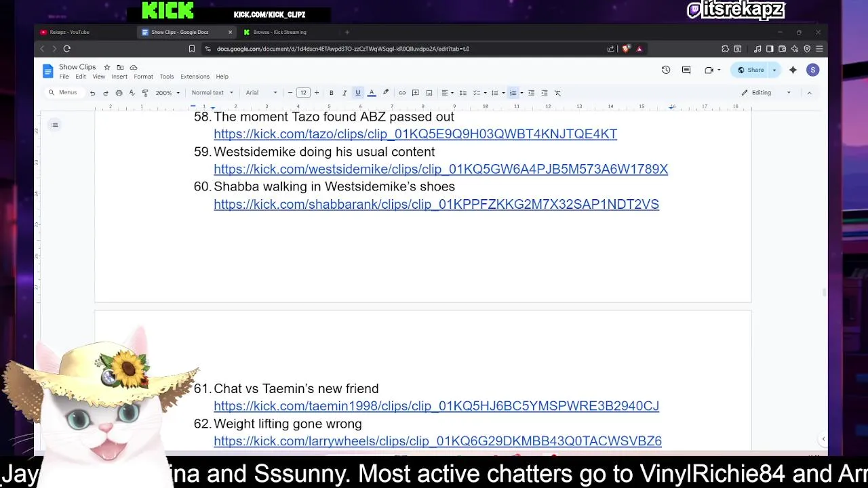868x488 pixels.
Task: Click the Redo icon in Docs toolbar
Action: tap(106, 93)
